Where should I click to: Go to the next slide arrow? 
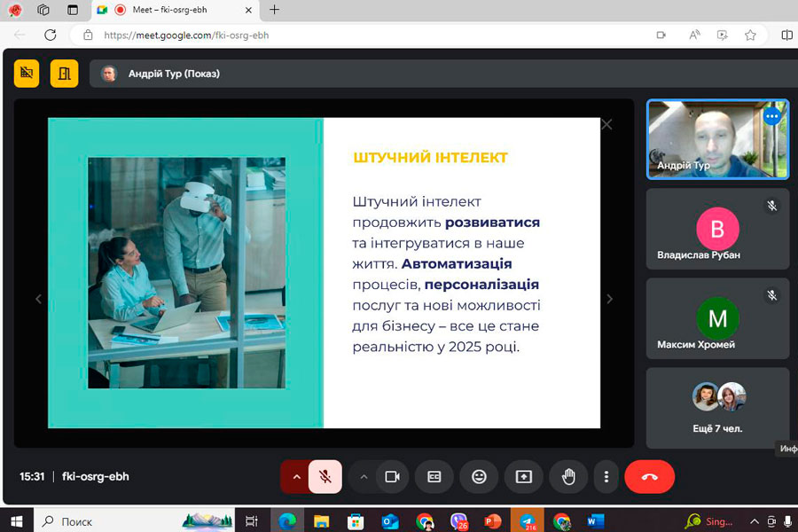click(609, 300)
